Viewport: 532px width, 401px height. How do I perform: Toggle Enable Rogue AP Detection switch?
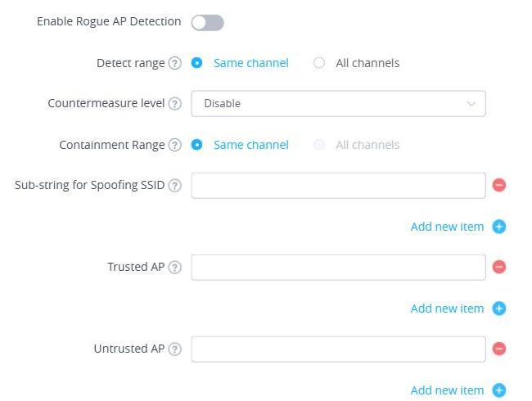coord(207,23)
